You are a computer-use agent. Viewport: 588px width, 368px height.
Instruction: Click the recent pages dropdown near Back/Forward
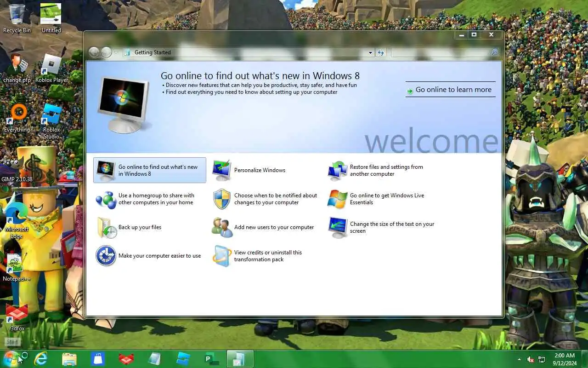pyautogui.click(x=116, y=52)
